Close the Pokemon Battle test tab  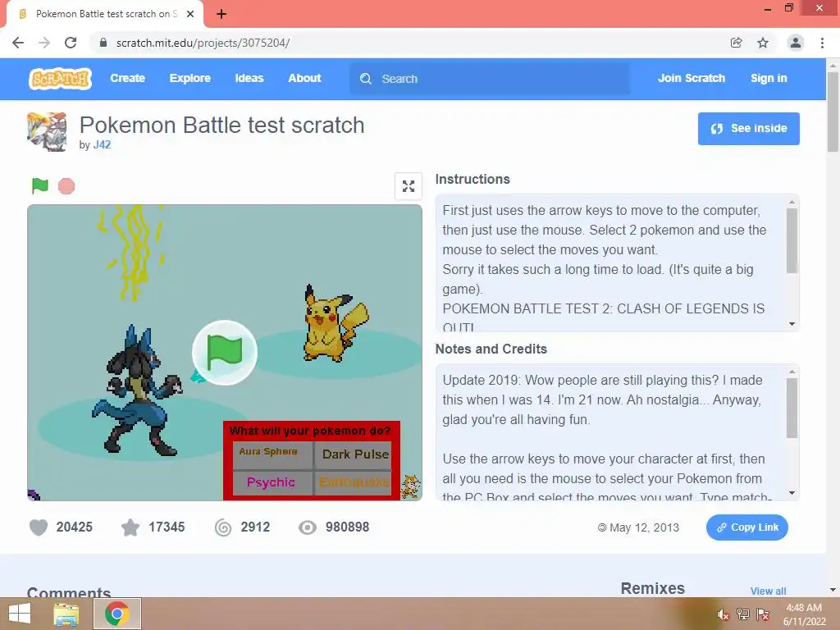coord(190,14)
